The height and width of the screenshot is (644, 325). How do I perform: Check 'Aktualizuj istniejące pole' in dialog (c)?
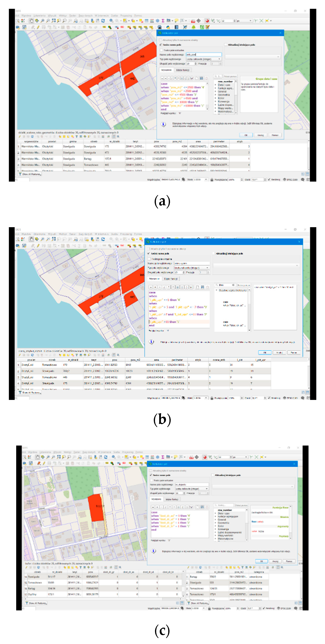pyautogui.click(x=213, y=475)
